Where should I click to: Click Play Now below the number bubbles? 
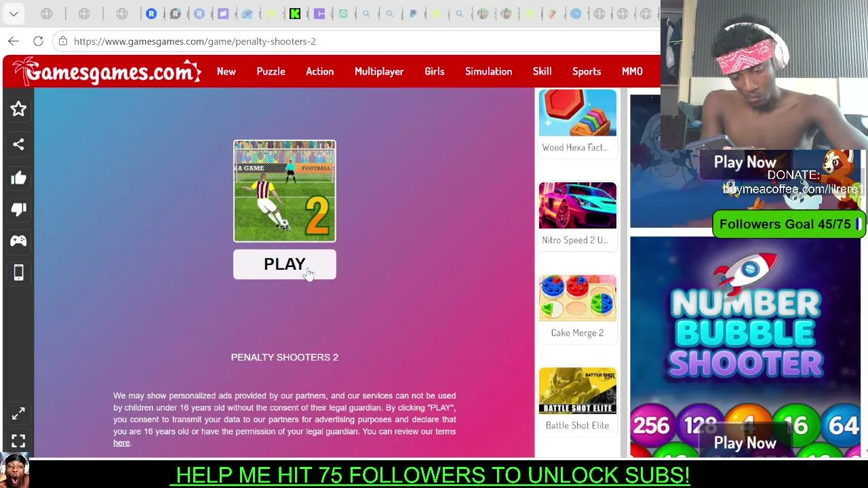pos(745,443)
